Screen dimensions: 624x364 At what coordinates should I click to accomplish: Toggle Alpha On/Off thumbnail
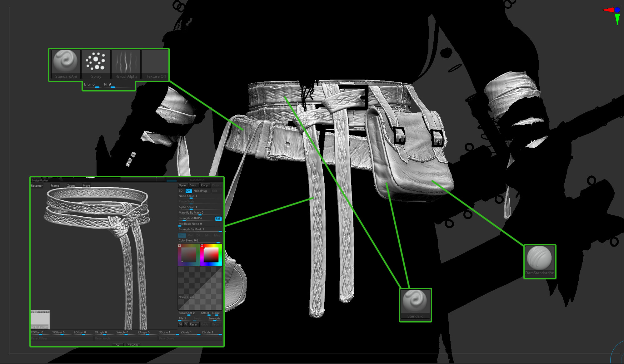click(40, 320)
